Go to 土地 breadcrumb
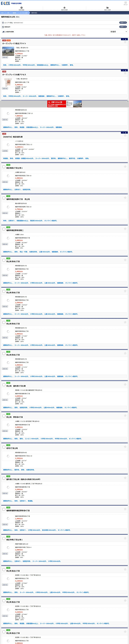 (8, 13)
